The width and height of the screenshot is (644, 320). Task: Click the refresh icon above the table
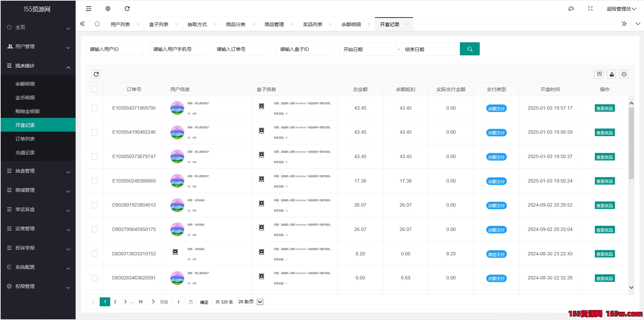pos(96,74)
